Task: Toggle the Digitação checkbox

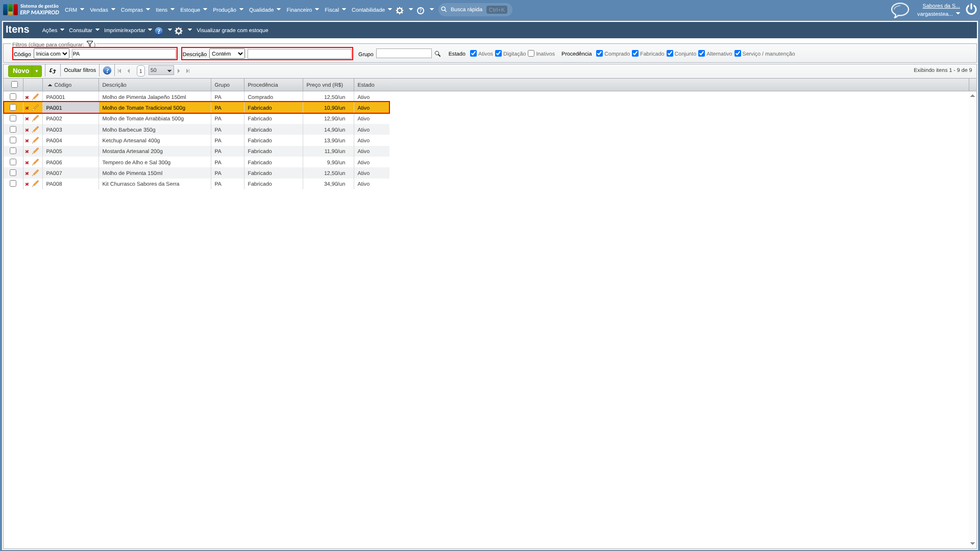Action: (x=498, y=54)
